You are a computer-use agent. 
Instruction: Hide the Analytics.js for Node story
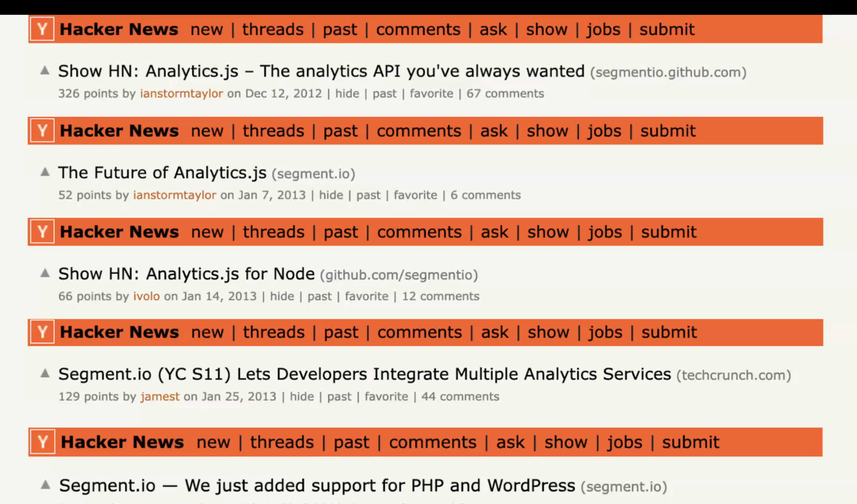282,296
